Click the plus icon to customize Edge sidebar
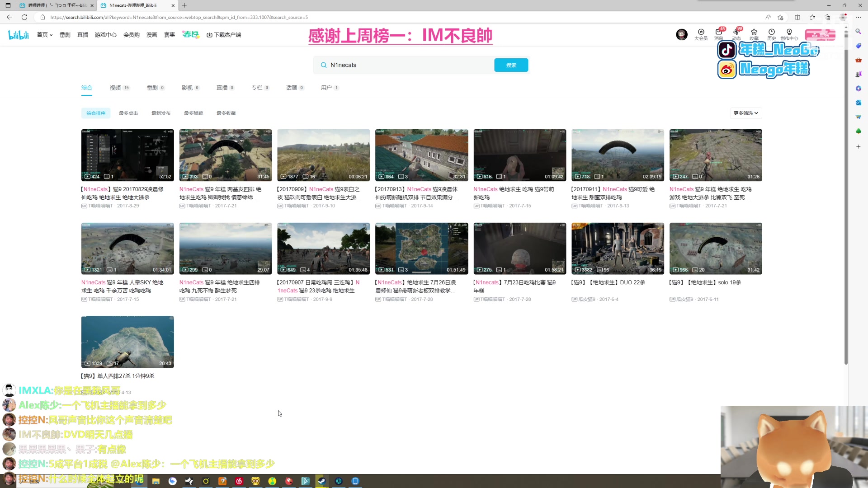868x488 pixels. point(858,146)
